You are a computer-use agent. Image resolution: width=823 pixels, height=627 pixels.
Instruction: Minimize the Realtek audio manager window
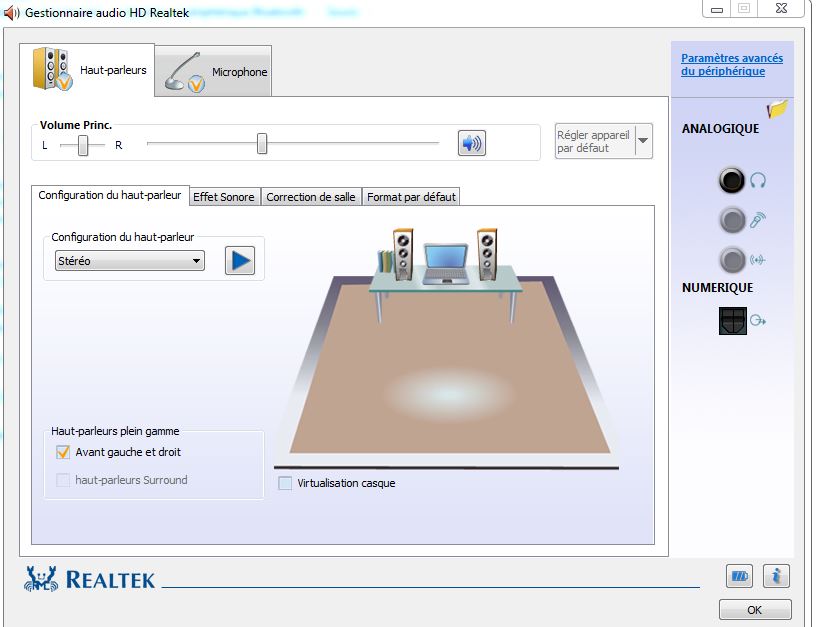coord(717,9)
